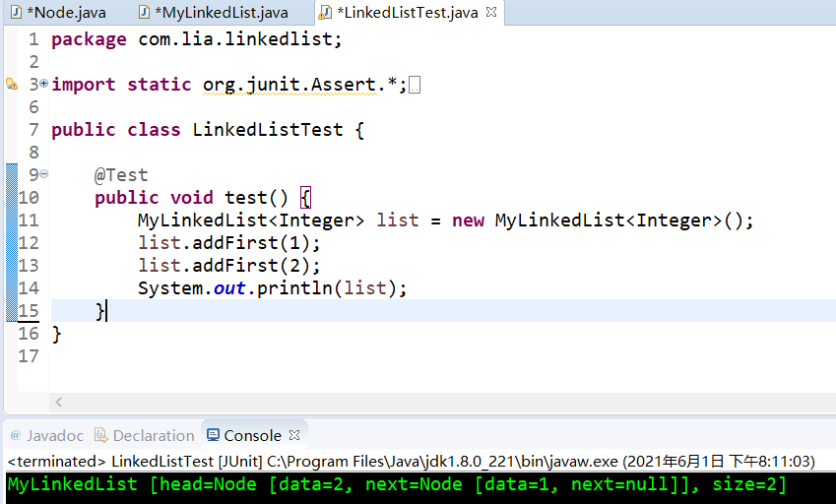Click the LinkedListTest class name
836x504 pixels.
tap(267, 130)
